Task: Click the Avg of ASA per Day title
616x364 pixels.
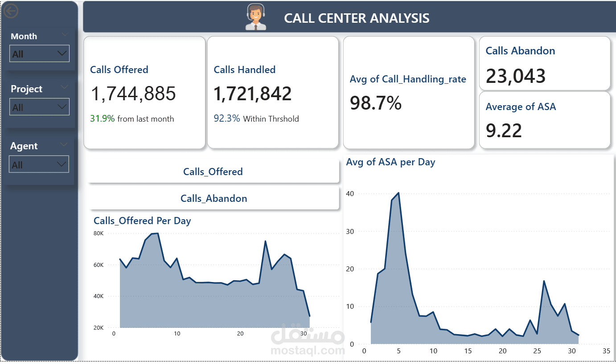Action: (390, 162)
